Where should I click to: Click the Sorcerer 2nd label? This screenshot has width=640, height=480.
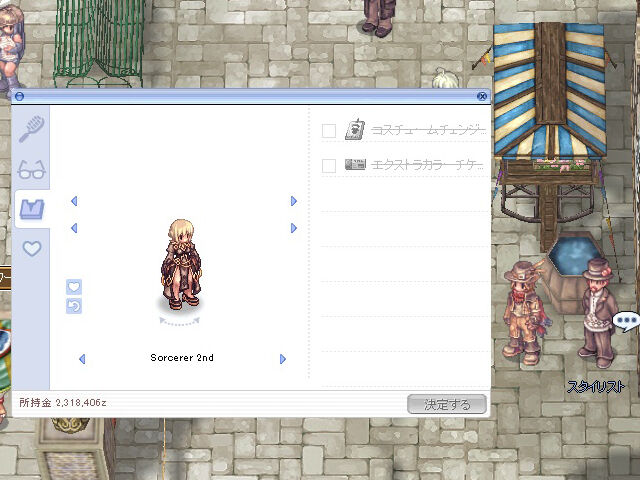[x=182, y=358]
